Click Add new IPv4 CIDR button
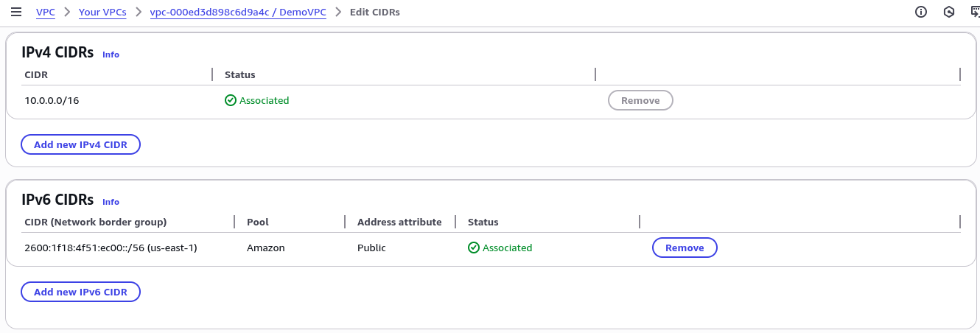 (x=81, y=144)
